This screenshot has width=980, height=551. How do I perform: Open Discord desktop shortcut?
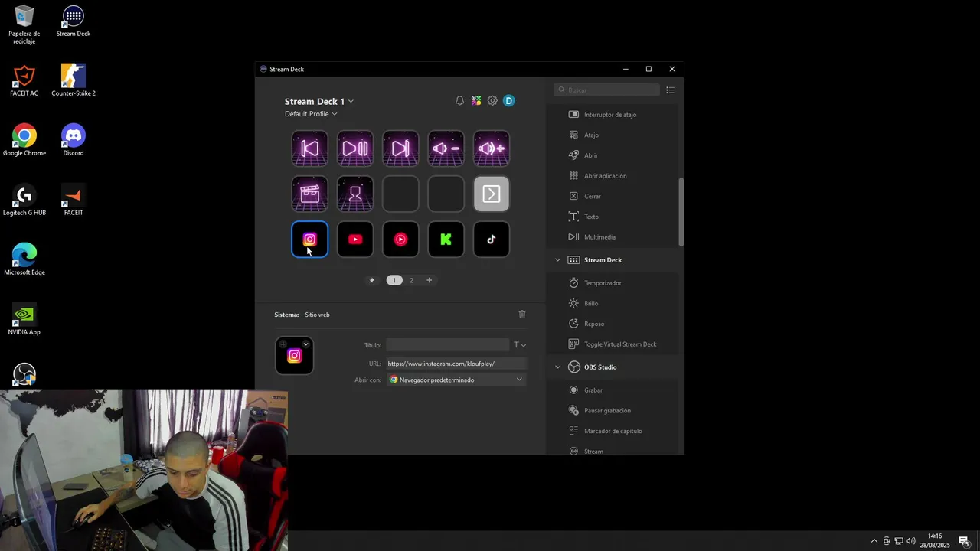(x=73, y=140)
